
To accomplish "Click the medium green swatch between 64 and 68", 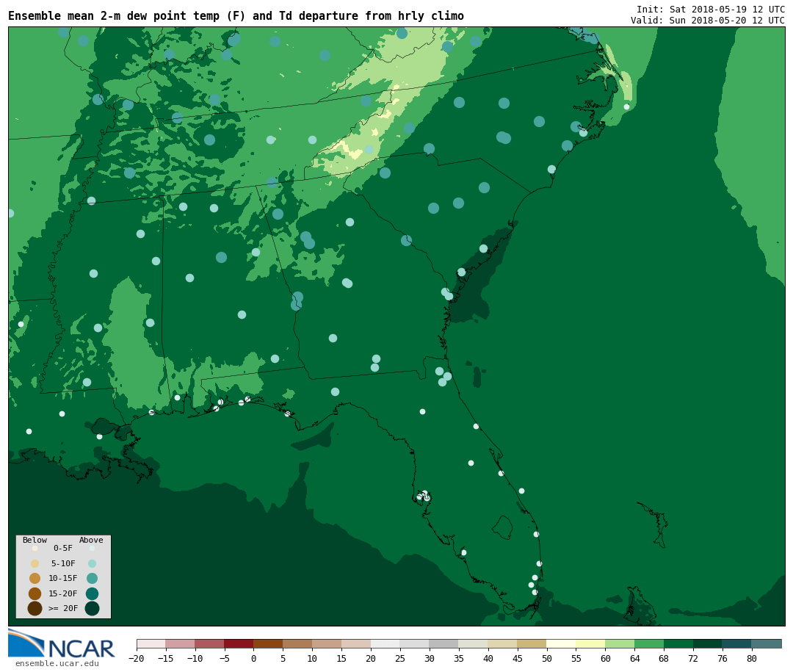I will point(650,643).
